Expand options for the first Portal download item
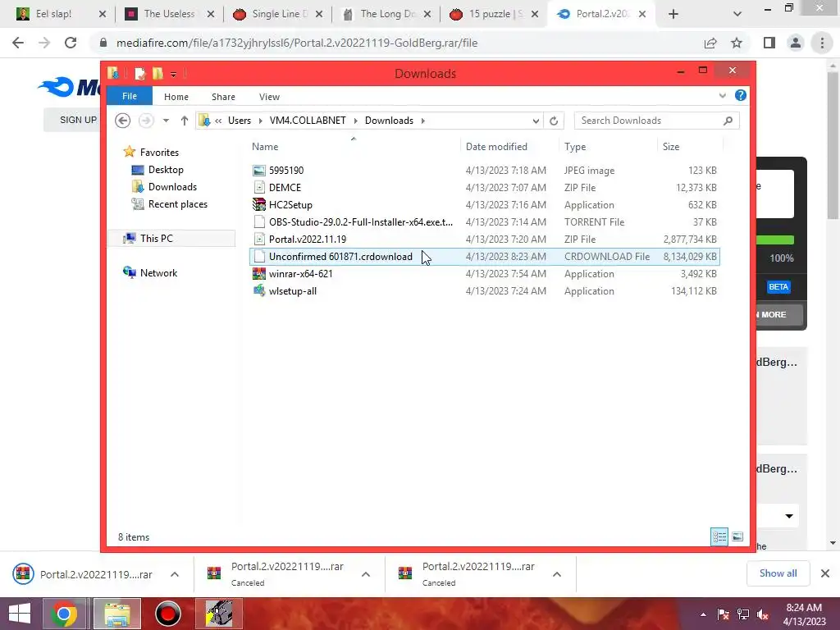 point(175,574)
